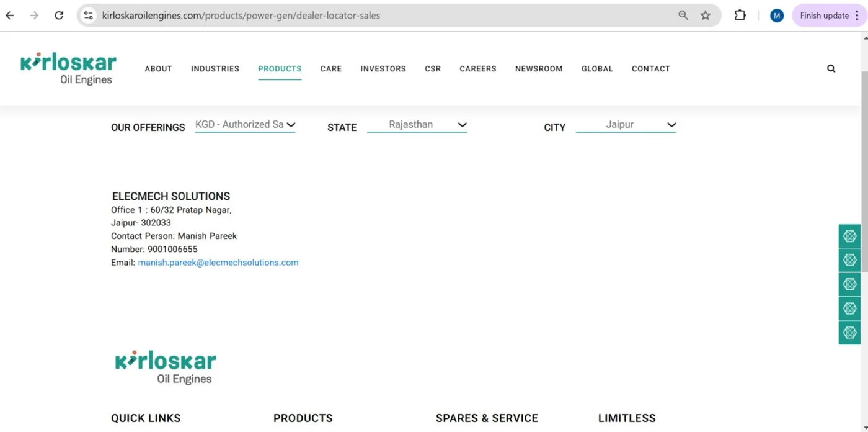This screenshot has height=432, width=868.
Task: Click the browser address bar URL
Action: click(241, 16)
